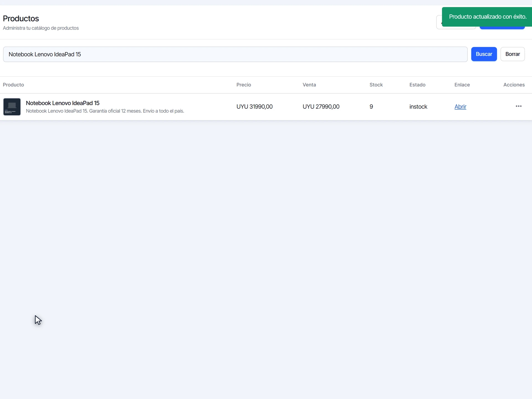Click the 'Stock' column header
The width and height of the screenshot is (532, 399).
pyautogui.click(x=376, y=85)
